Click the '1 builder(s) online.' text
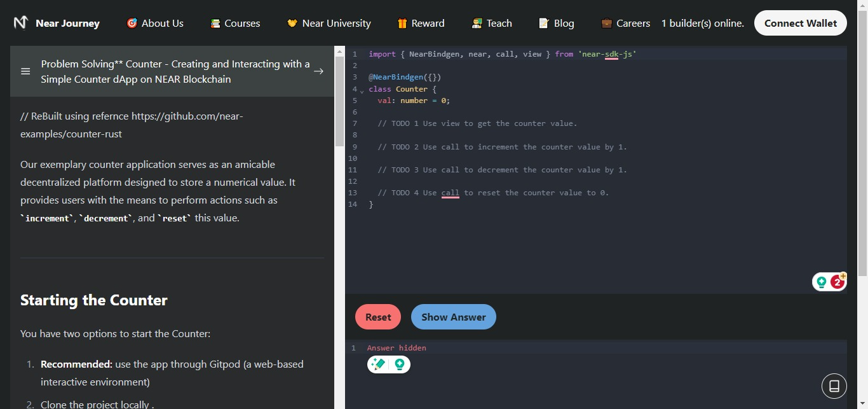Screen dimensions: 868x409 (x=703, y=23)
